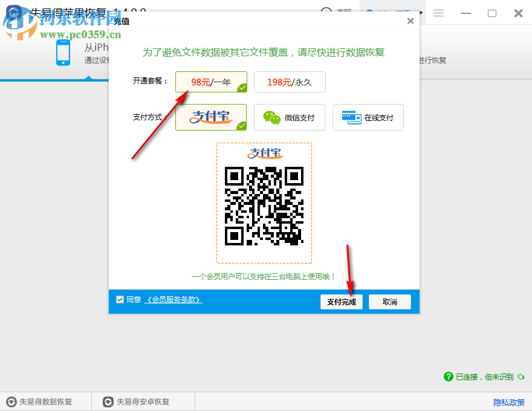This screenshot has height=411, width=532.
Task: Open the 隐私政策 privacy policy link
Action: click(508, 401)
